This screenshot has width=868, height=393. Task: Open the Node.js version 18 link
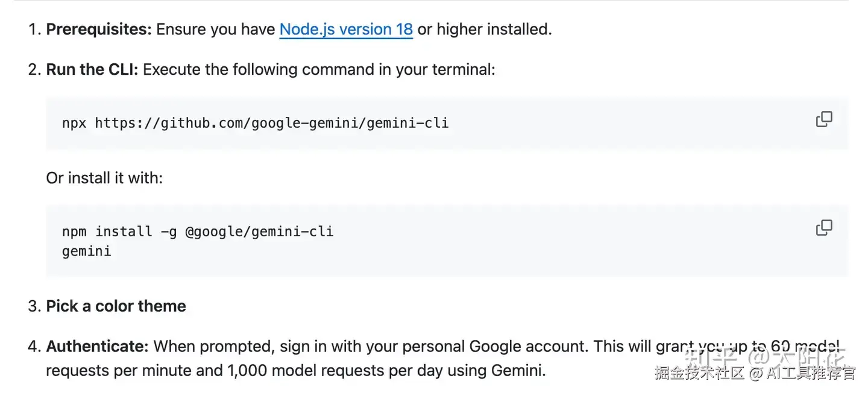click(346, 29)
